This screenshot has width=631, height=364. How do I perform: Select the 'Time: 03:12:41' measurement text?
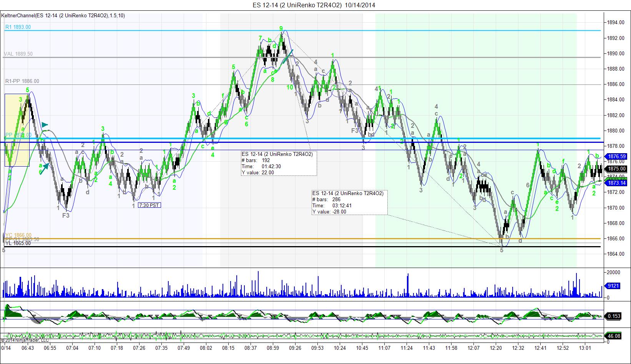(332, 206)
